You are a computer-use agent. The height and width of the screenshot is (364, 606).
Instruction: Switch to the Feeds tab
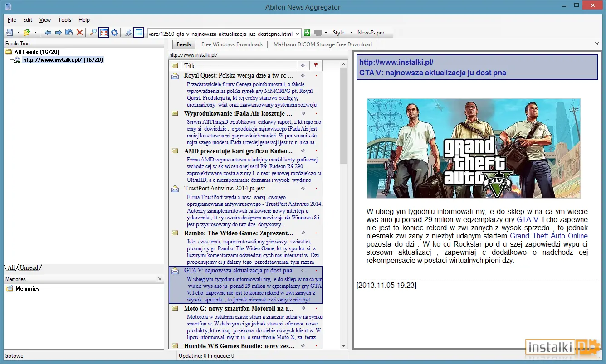pyautogui.click(x=184, y=44)
